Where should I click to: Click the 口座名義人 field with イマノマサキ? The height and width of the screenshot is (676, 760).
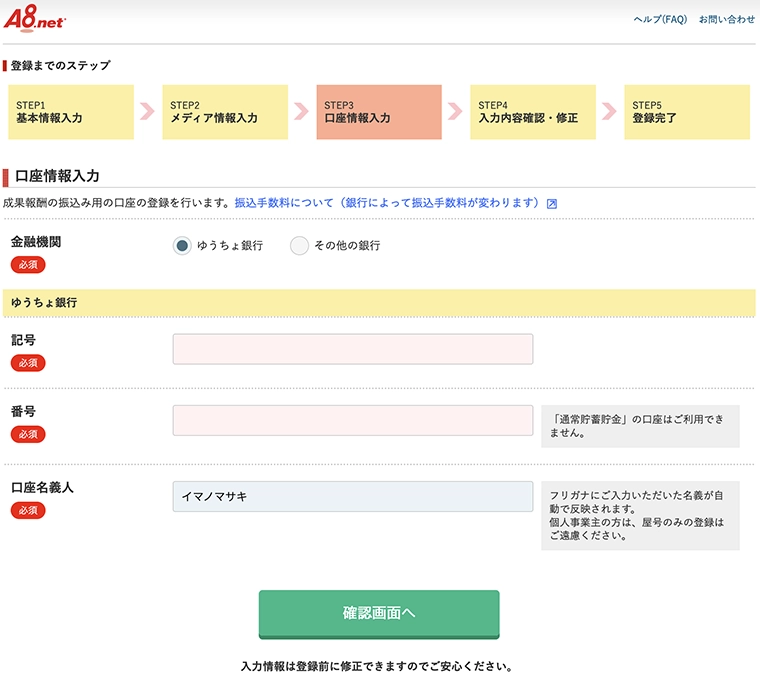coord(353,496)
